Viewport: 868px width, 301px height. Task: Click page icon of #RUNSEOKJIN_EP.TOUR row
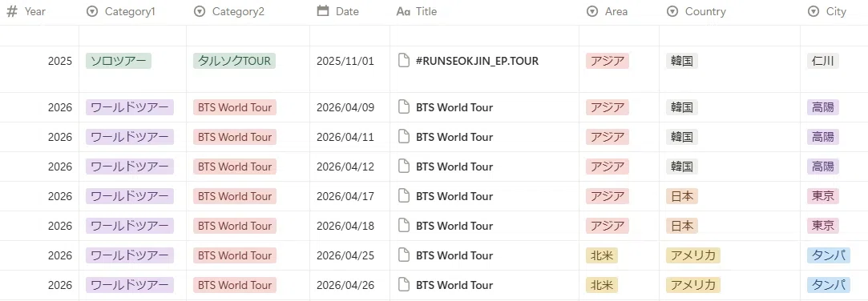click(404, 61)
